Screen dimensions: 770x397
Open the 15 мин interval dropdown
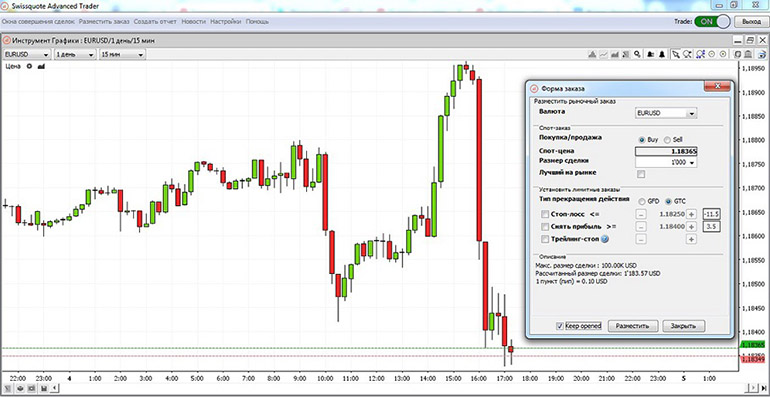pyautogui.click(x=122, y=55)
